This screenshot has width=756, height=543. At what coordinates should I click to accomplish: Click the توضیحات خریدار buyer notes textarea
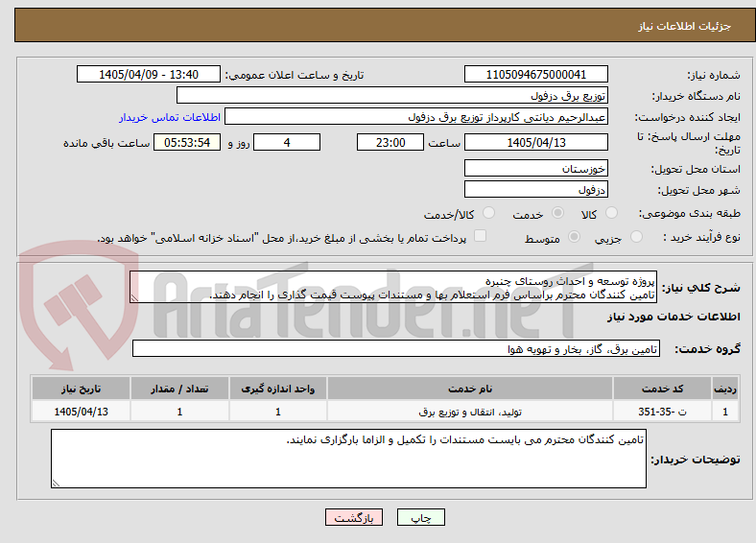coord(348,459)
